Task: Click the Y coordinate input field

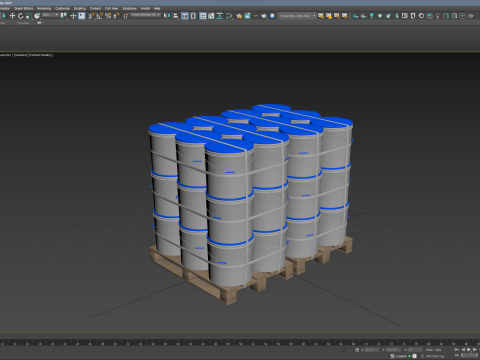Action: [x=393, y=350]
